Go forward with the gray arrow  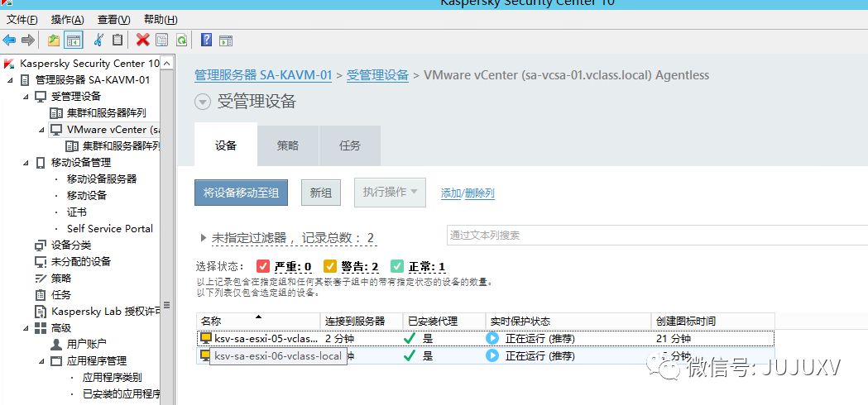click(x=27, y=40)
